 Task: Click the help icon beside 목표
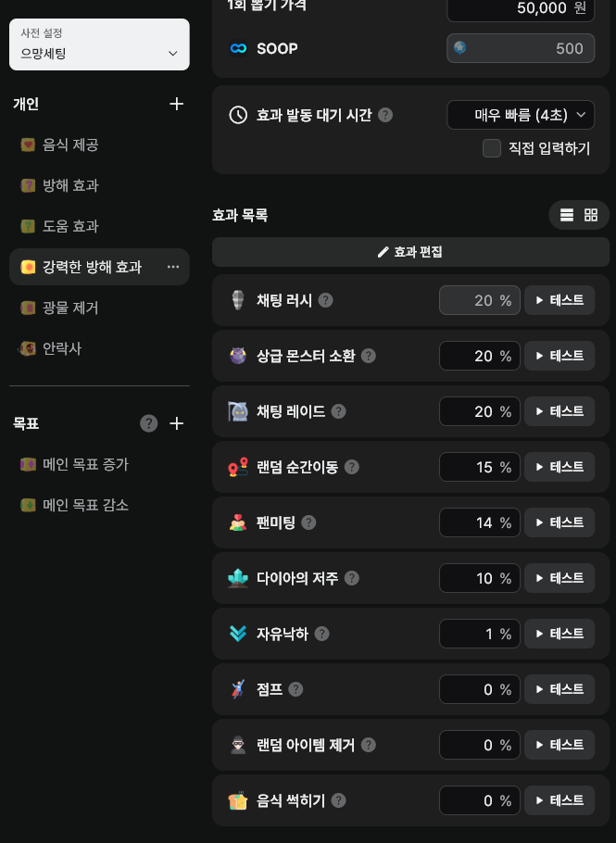pyautogui.click(x=148, y=423)
